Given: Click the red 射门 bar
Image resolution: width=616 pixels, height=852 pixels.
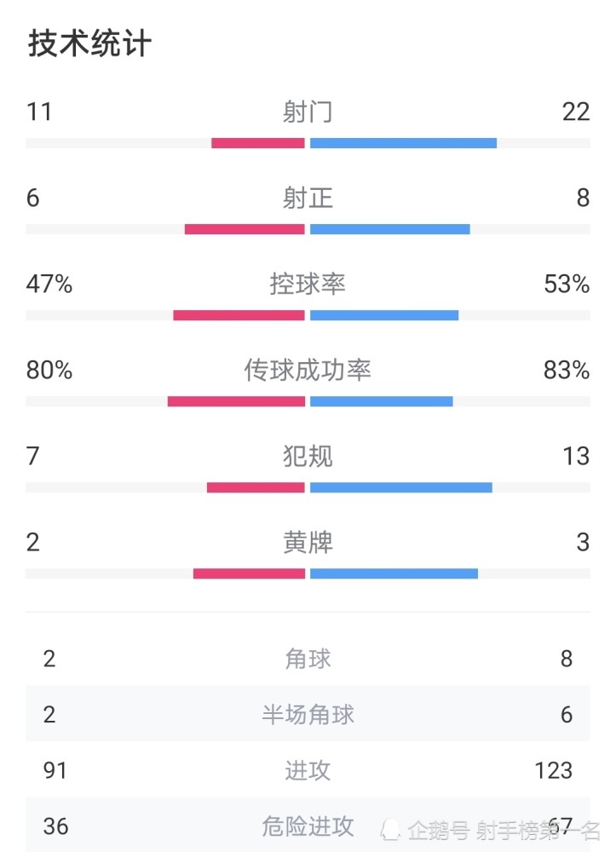Looking at the screenshot, I should coord(258,143).
